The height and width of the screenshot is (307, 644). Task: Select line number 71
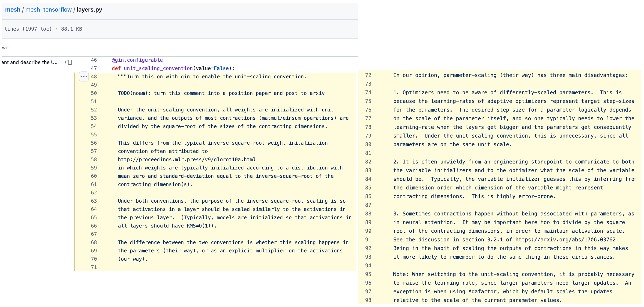tap(94, 267)
